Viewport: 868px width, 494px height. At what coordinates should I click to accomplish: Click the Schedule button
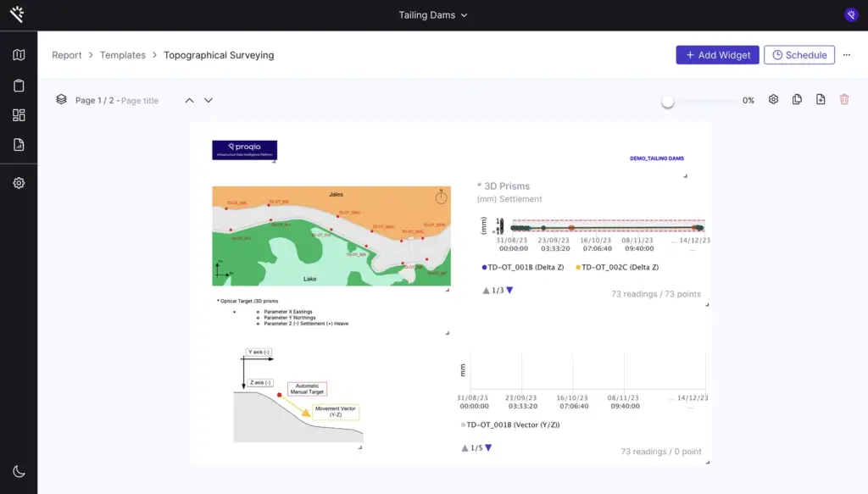[x=798, y=55]
